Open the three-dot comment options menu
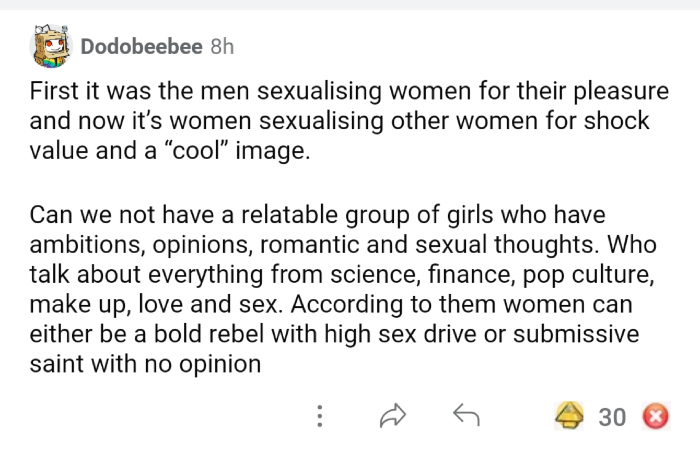 pos(319,416)
